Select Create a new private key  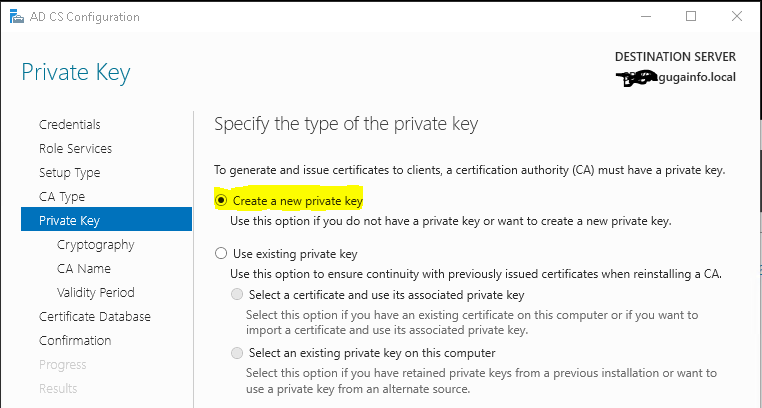click(222, 201)
